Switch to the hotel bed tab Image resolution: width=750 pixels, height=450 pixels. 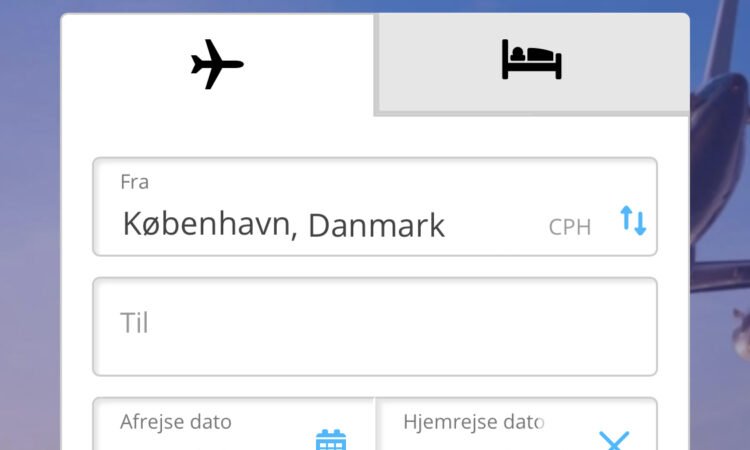[532, 65]
